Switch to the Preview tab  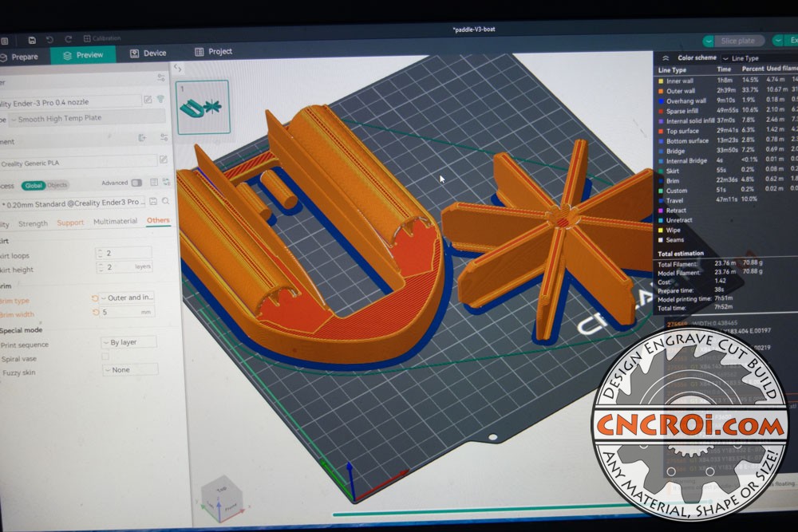click(83, 55)
